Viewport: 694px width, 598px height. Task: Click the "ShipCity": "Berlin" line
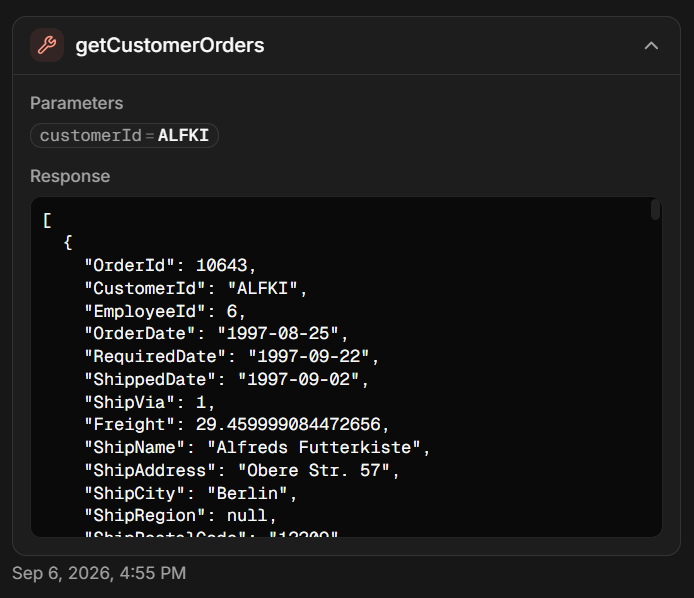pos(190,494)
